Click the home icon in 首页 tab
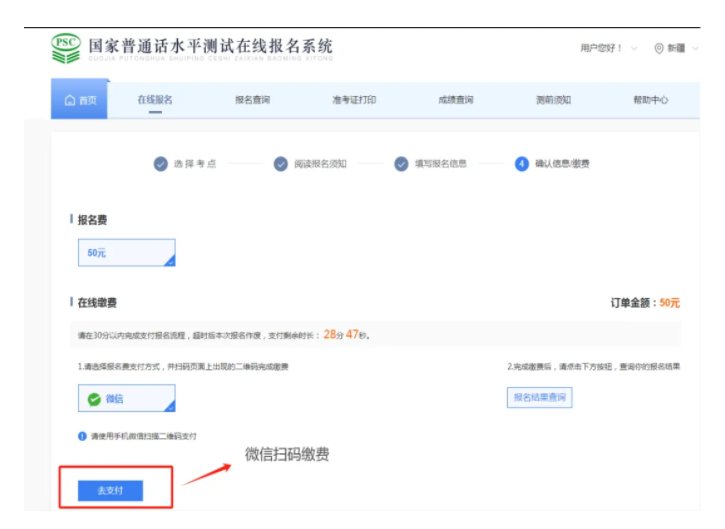Viewport: 725px width, 529px height. (69, 101)
